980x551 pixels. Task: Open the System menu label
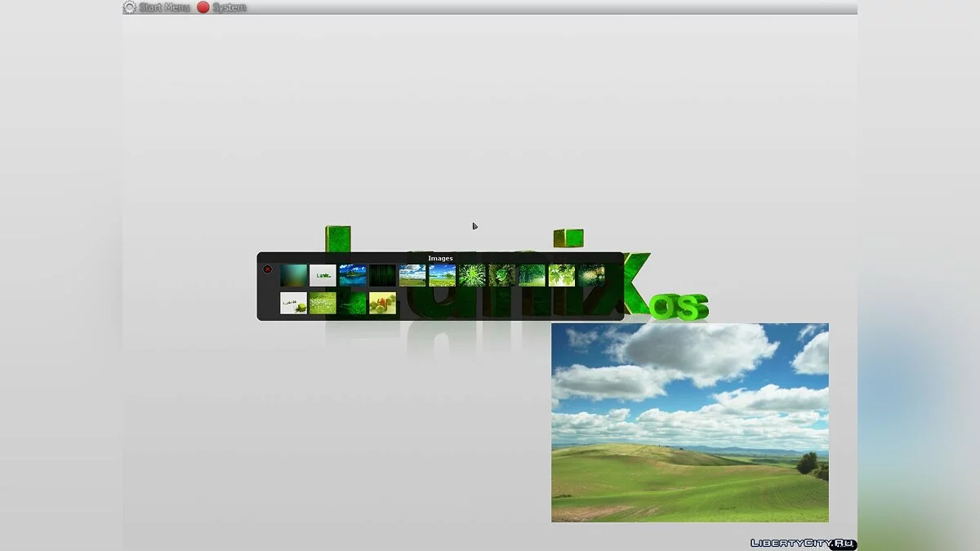click(x=229, y=7)
